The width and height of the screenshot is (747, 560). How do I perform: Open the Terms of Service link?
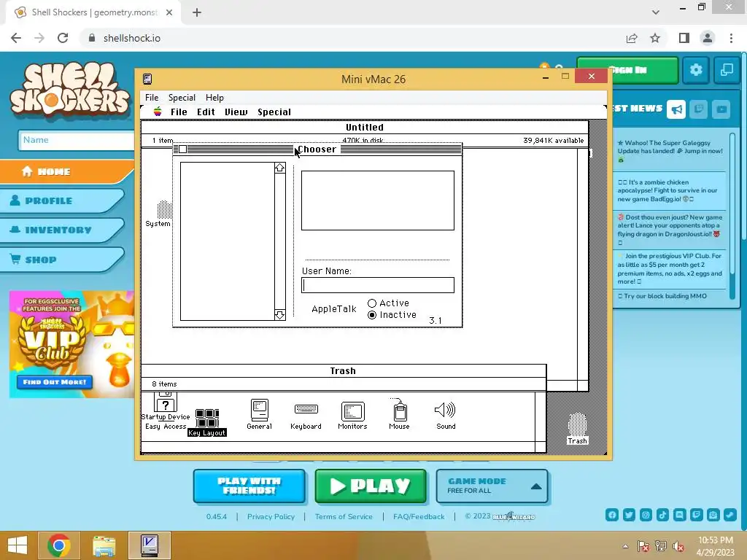tap(344, 517)
